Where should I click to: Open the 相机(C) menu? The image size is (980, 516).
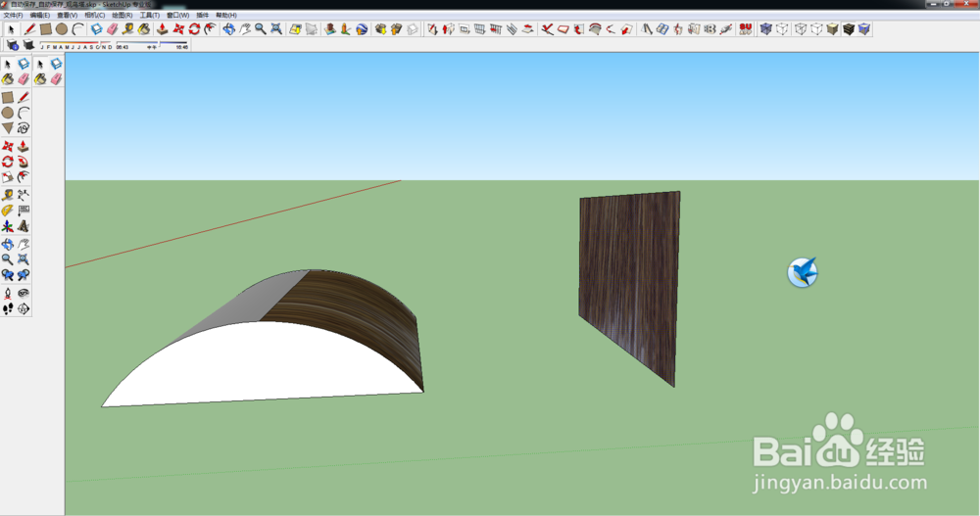click(x=95, y=15)
